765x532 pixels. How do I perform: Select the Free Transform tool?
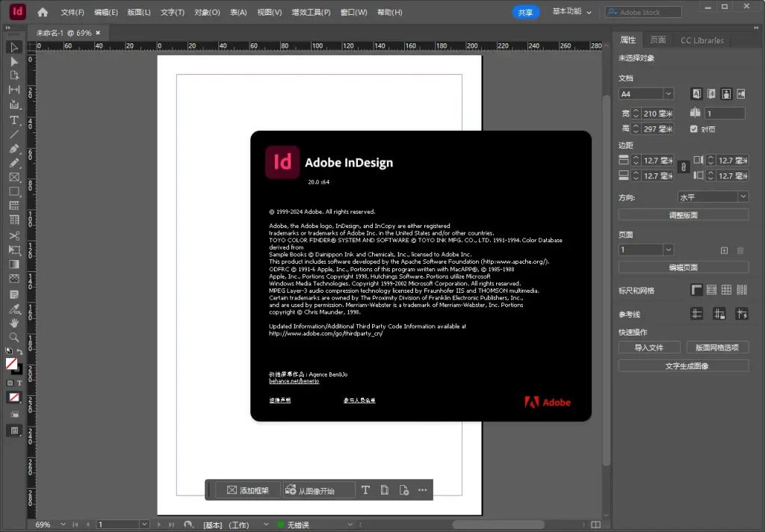(14, 250)
